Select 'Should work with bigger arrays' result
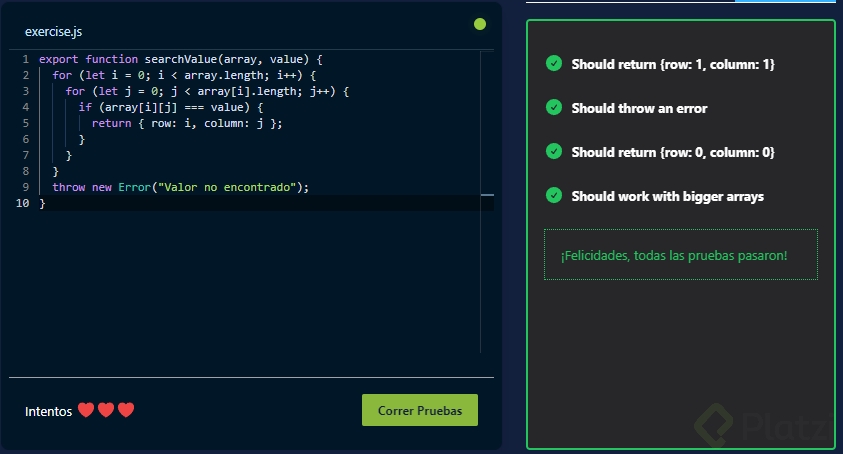This screenshot has height=454, width=843. click(x=667, y=196)
